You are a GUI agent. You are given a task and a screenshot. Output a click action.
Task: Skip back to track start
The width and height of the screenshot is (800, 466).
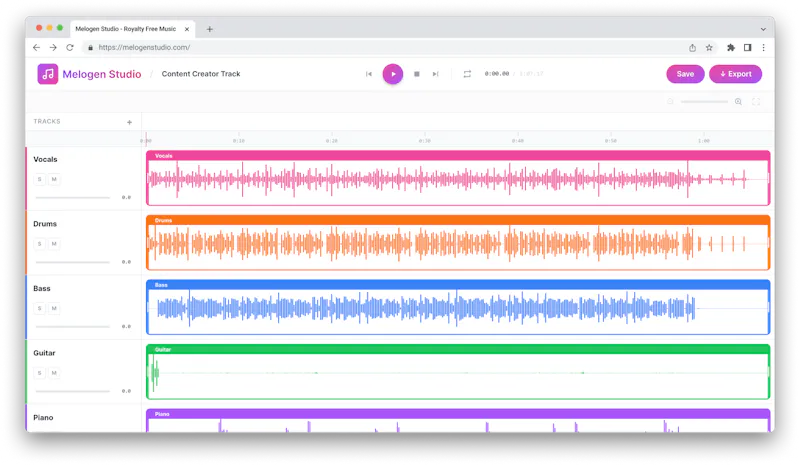tap(369, 74)
